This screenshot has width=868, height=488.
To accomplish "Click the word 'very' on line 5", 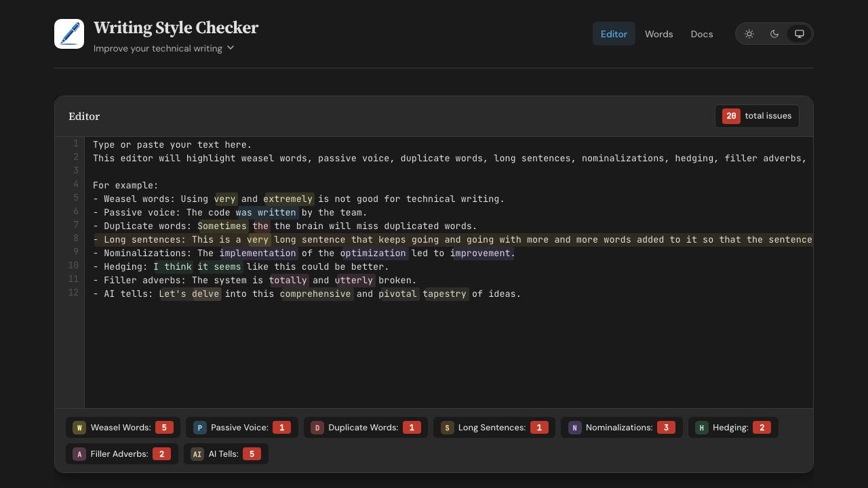I will [x=225, y=199].
